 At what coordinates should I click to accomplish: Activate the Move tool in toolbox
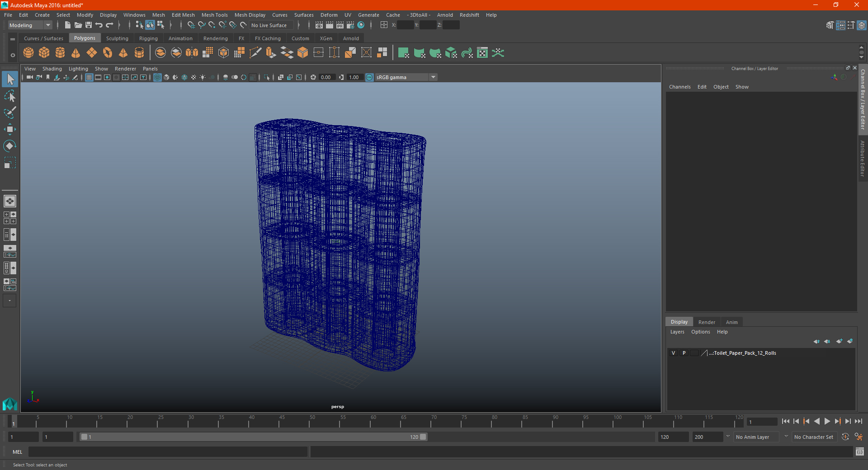(x=10, y=129)
